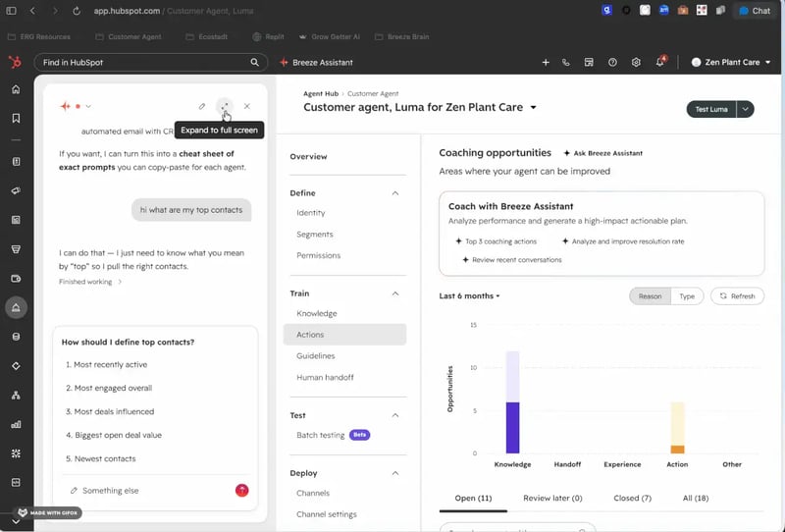Screen dimensions: 785x532
Task: Open the home icon in left sidebar
Action: pyautogui.click(x=16, y=89)
